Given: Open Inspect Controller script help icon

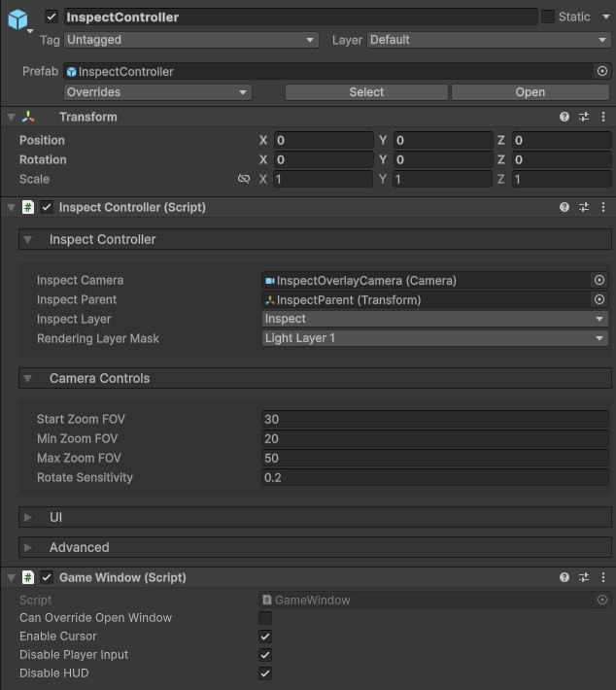Looking at the screenshot, I should 565,207.
